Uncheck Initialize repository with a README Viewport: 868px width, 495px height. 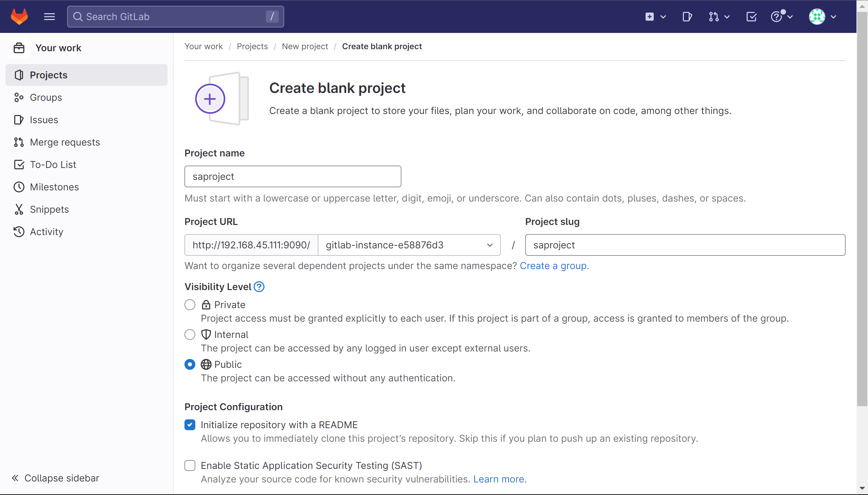[190, 425]
